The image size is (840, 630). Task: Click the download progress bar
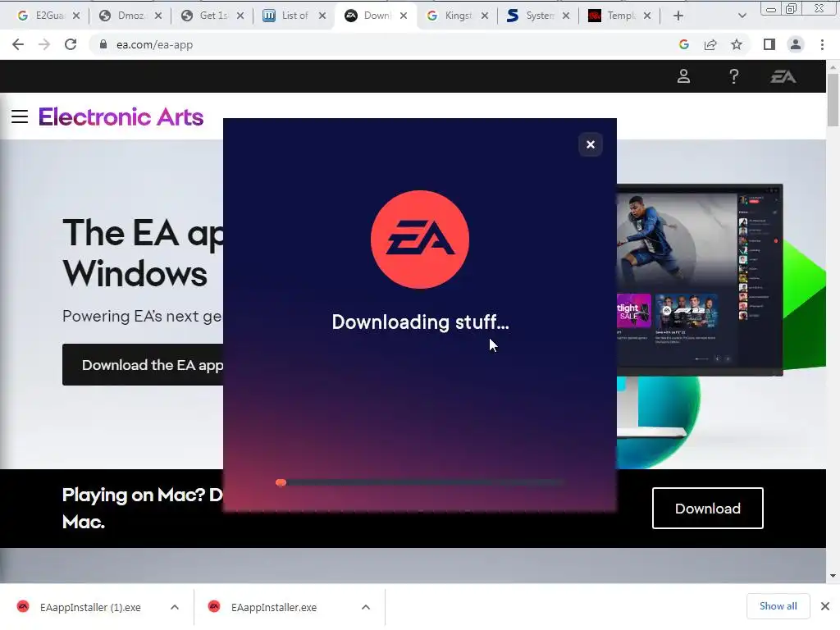pyautogui.click(x=420, y=482)
